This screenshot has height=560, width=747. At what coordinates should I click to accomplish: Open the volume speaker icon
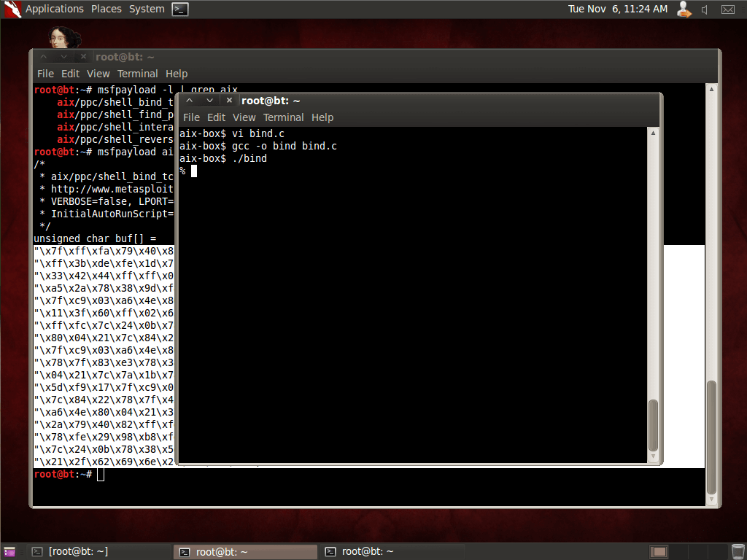(705, 9)
